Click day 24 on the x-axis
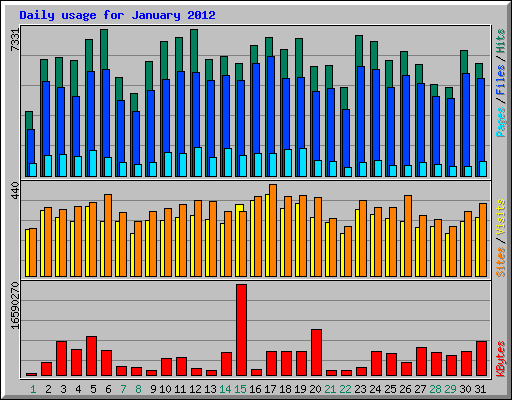Viewport: 512px width, 400px height. click(375, 389)
